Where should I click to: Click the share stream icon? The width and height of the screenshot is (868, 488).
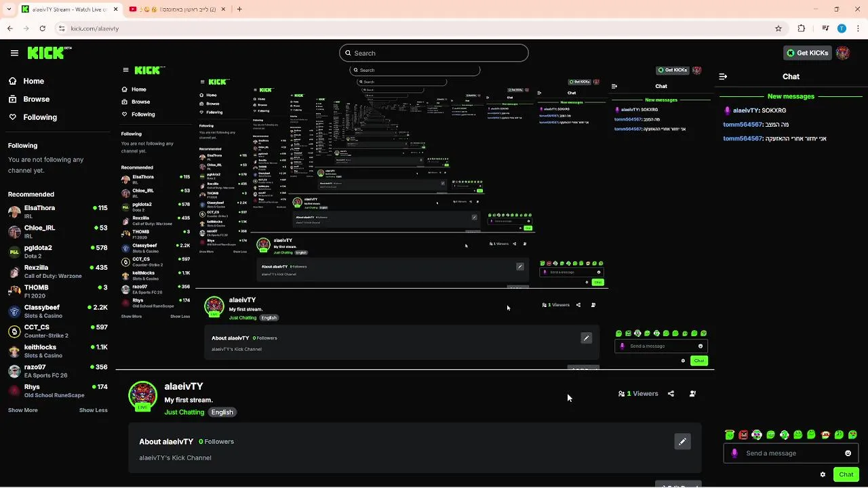pos(671,393)
